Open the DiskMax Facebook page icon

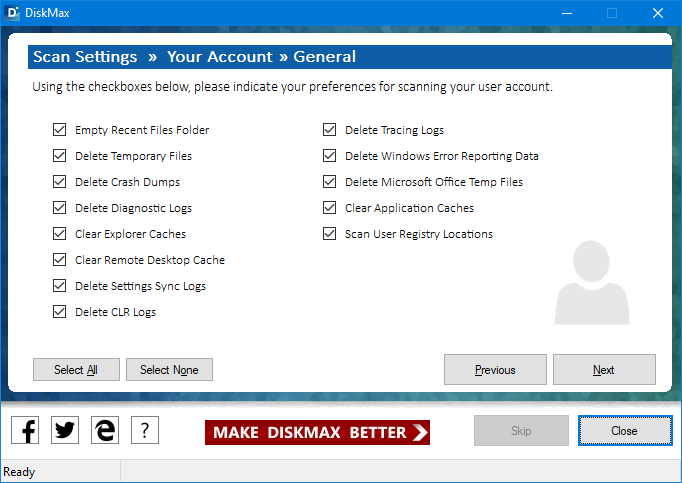pos(25,430)
